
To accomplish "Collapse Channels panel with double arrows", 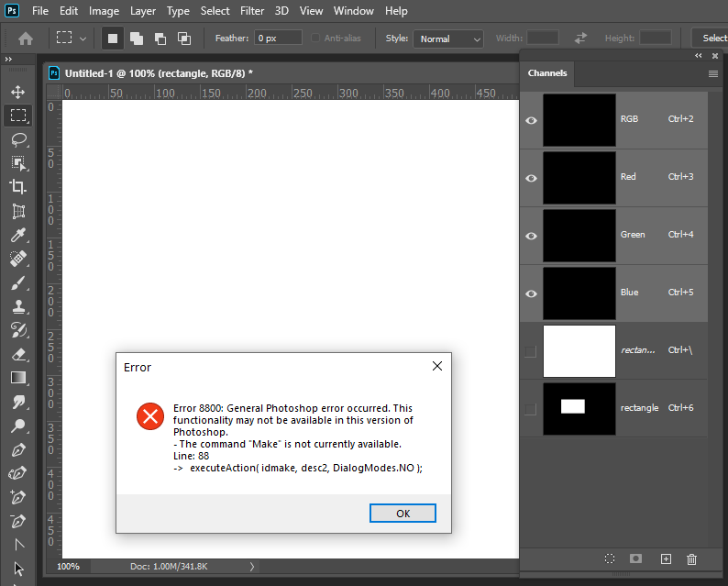I will tap(699, 56).
